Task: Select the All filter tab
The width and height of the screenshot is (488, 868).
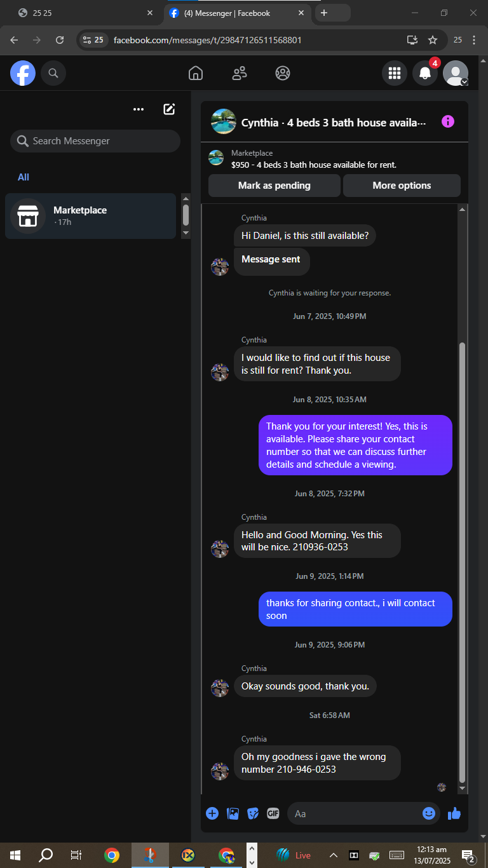Action: coord(24,177)
